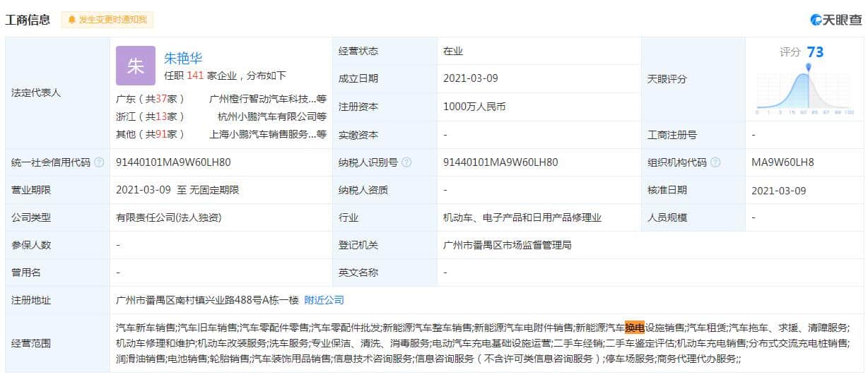Image resolution: width=868 pixels, height=377 pixels.
Task: Click the 登记机关 label cell
Action: coord(385,245)
